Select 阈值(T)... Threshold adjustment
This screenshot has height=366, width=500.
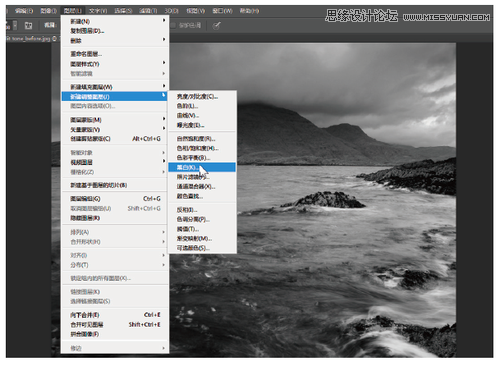click(x=202, y=229)
